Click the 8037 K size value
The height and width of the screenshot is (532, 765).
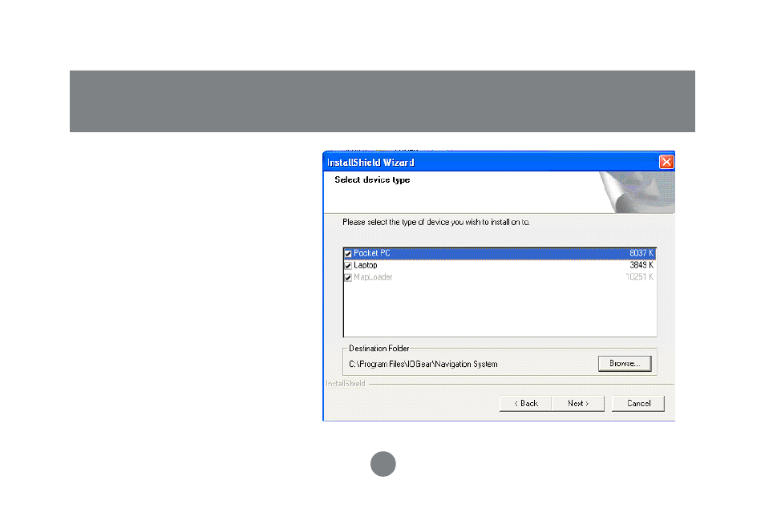[x=641, y=253]
